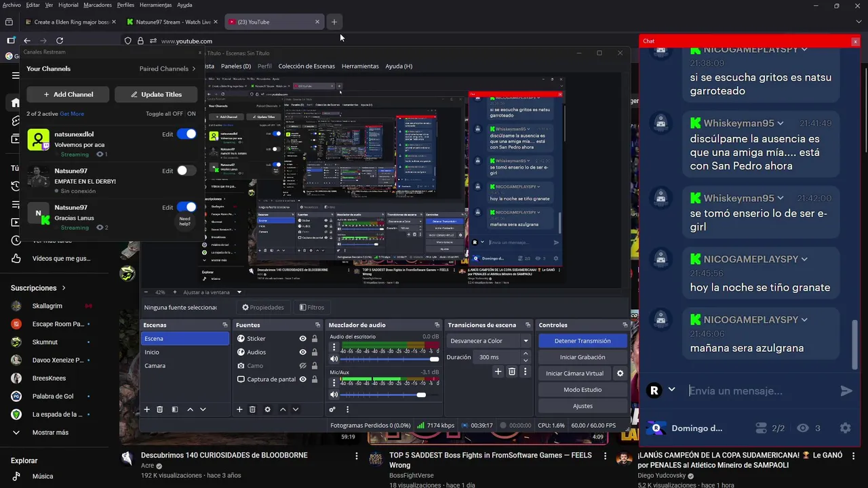Add a new source in Fuentes panel
Image resolution: width=868 pixels, height=488 pixels.
[239, 409]
